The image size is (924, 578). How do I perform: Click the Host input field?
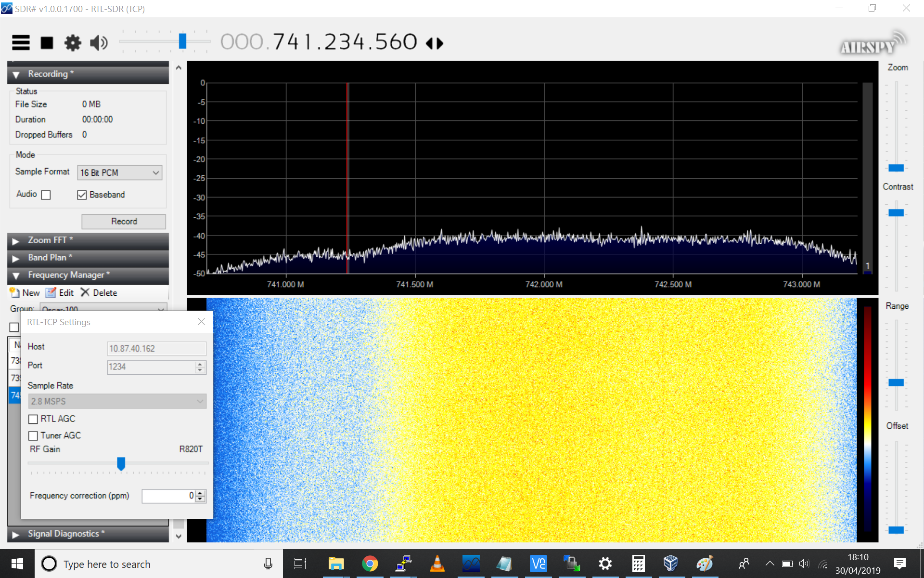156,348
